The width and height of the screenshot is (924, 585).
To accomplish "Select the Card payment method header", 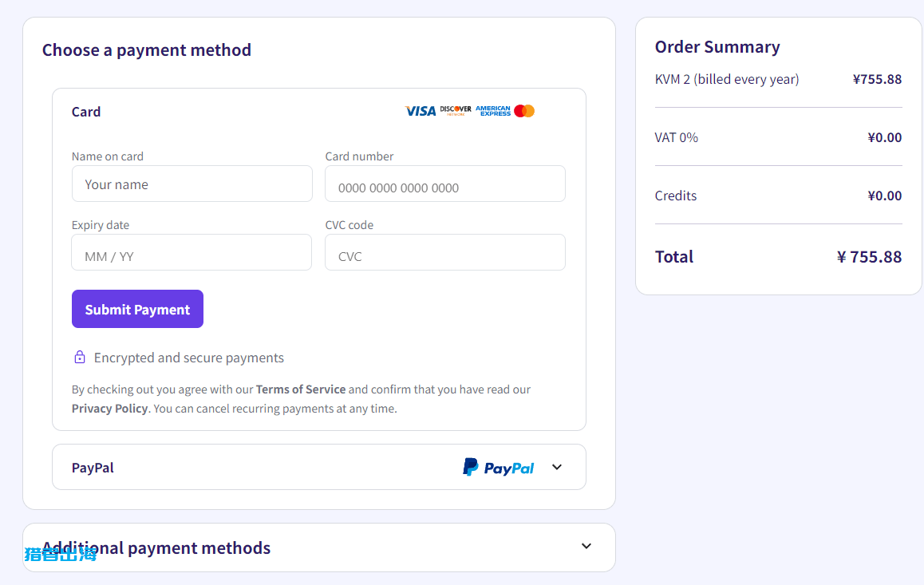I will [86, 112].
